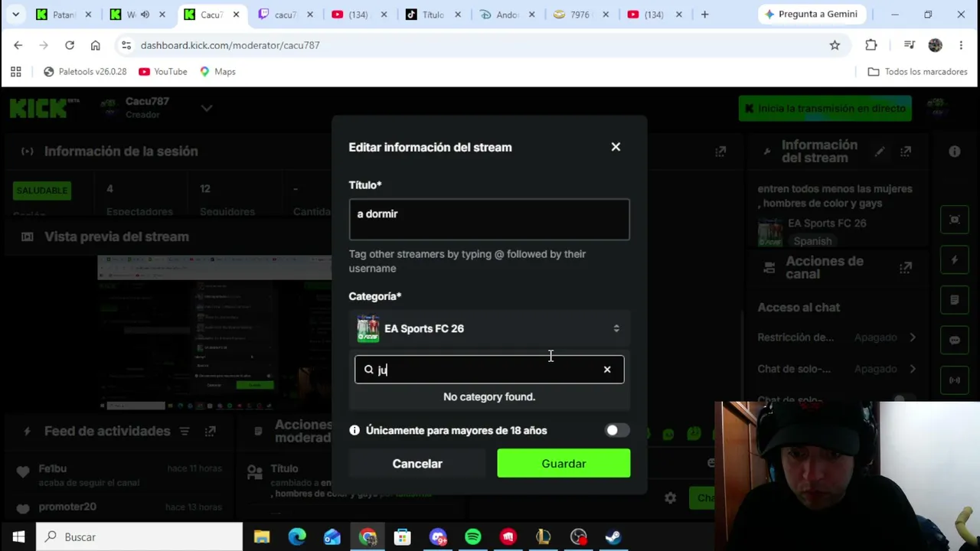
Task: Mute the audio-playing Kick tab via speaker icon
Action: (x=145, y=15)
